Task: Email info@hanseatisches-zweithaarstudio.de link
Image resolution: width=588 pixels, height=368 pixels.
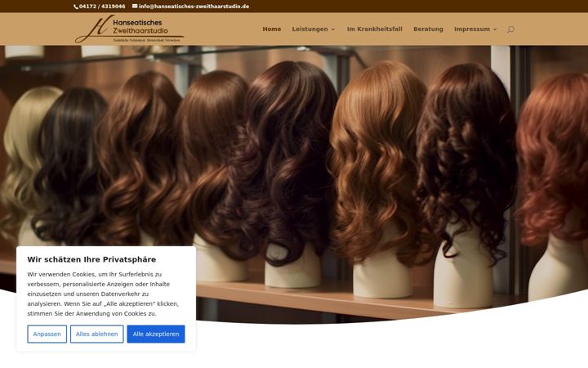Action: 194,7
